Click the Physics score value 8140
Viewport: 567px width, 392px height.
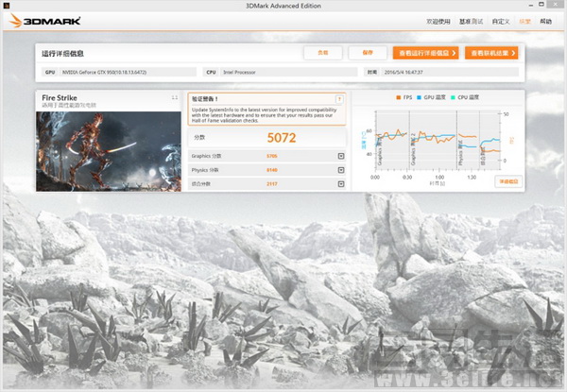(272, 170)
